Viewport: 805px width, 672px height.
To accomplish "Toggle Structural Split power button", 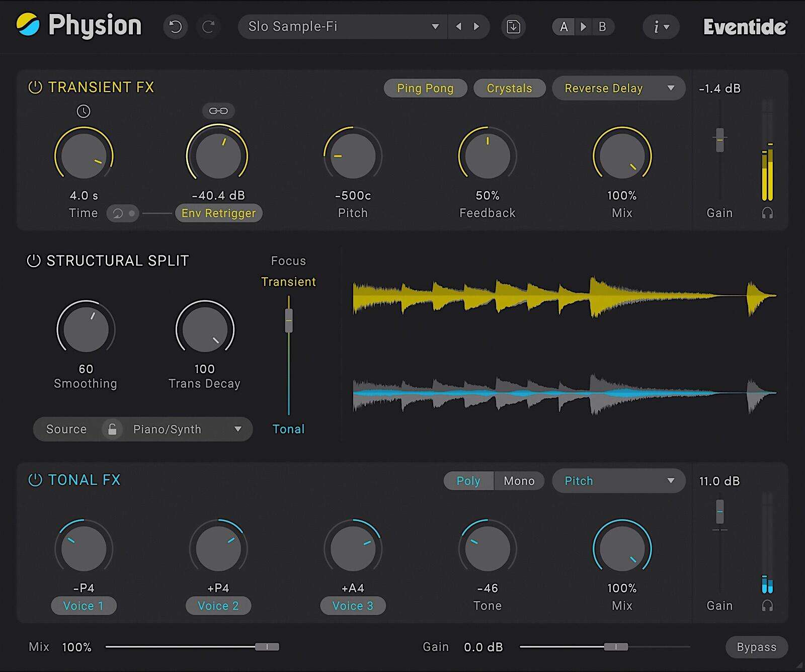I will click(33, 261).
